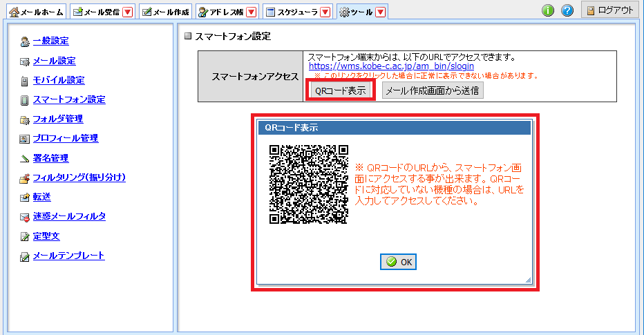The image size is (644, 335).
Task: Click the dialog resize grip corner
Action: pyautogui.click(x=528, y=280)
